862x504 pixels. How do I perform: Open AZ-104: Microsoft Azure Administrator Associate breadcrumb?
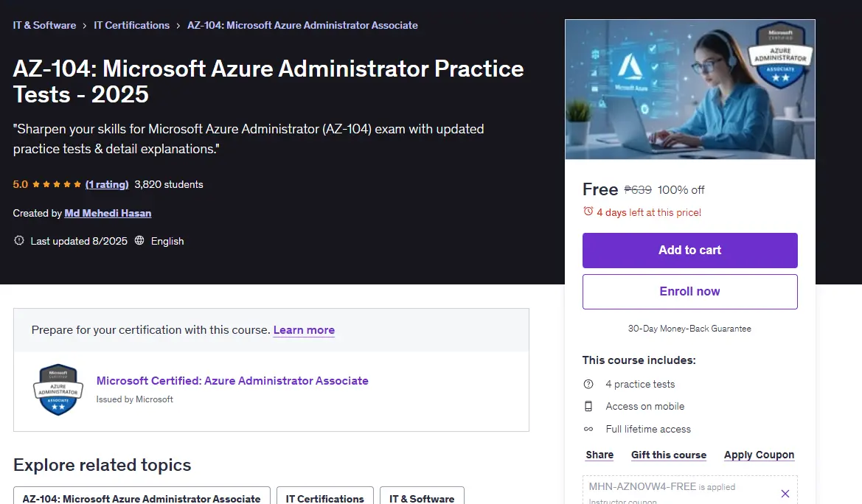pos(302,25)
